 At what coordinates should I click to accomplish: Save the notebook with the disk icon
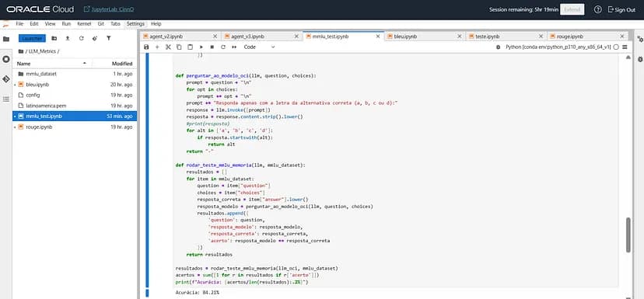(x=146, y=47)
